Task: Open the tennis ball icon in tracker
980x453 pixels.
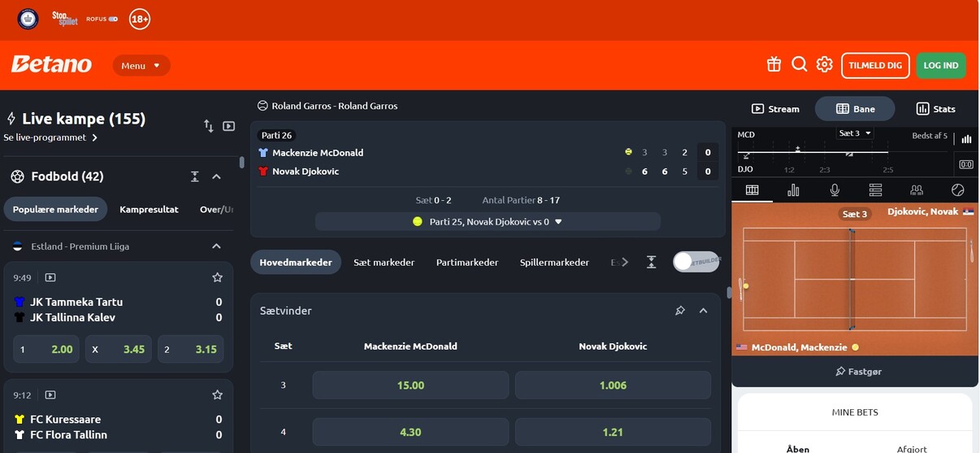Action: (957, 189)
